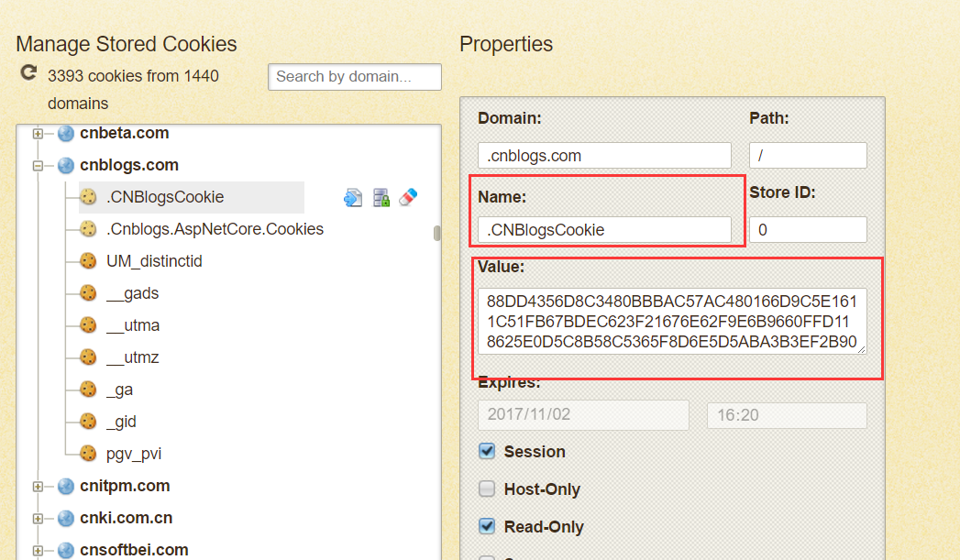
Task: Click the cookie icon beside _ga
Action: pyautogui.click(x=88, y=389)
